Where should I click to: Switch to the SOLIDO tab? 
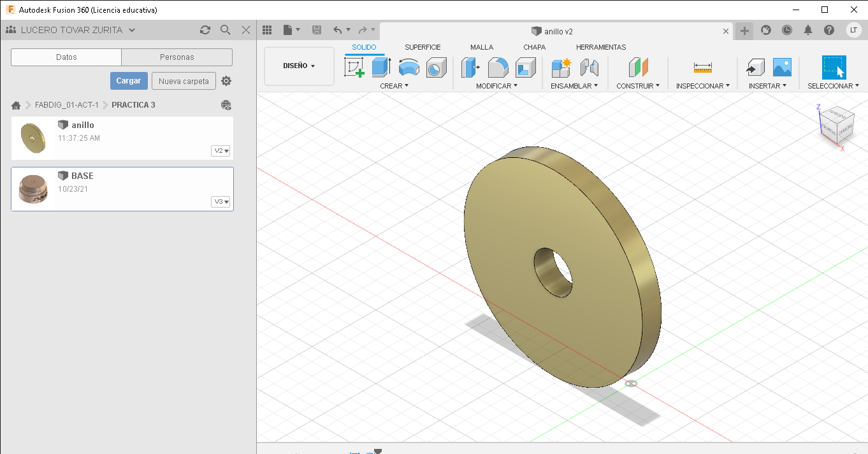[365, 47]
